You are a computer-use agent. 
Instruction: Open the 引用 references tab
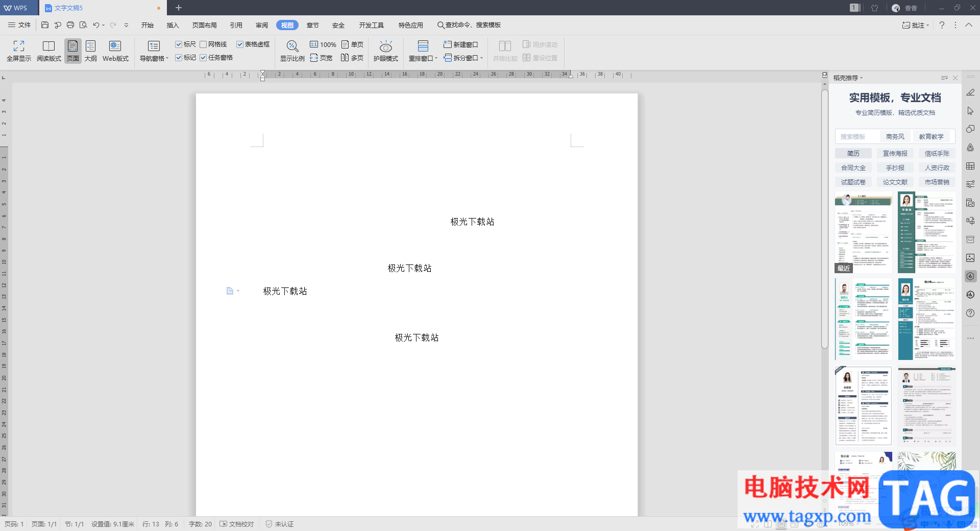point(236,25)
